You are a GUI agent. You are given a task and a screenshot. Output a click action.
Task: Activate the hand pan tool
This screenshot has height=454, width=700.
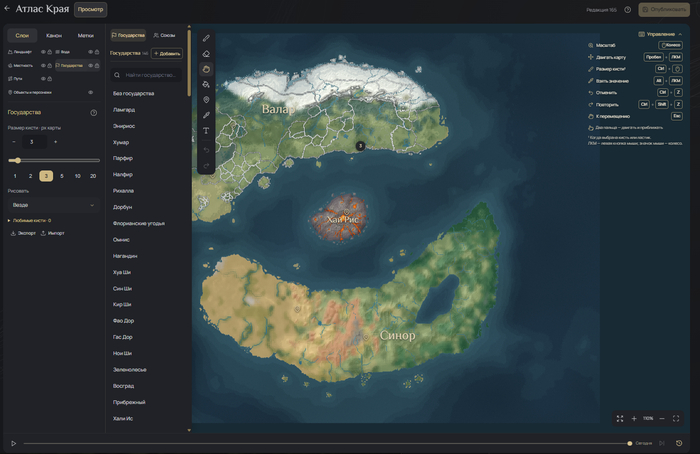click(206, 69)
